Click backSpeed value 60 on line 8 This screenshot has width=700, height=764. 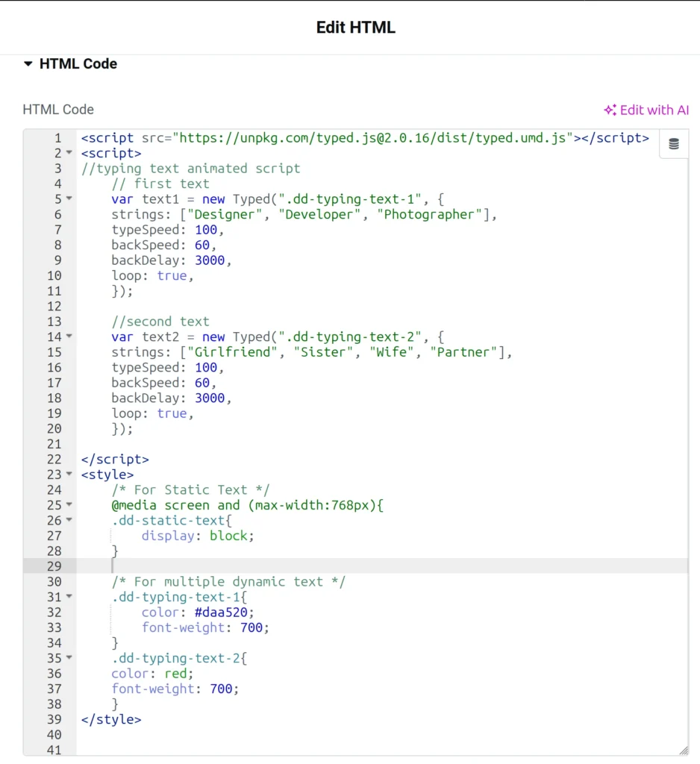[x=201, y=245]
